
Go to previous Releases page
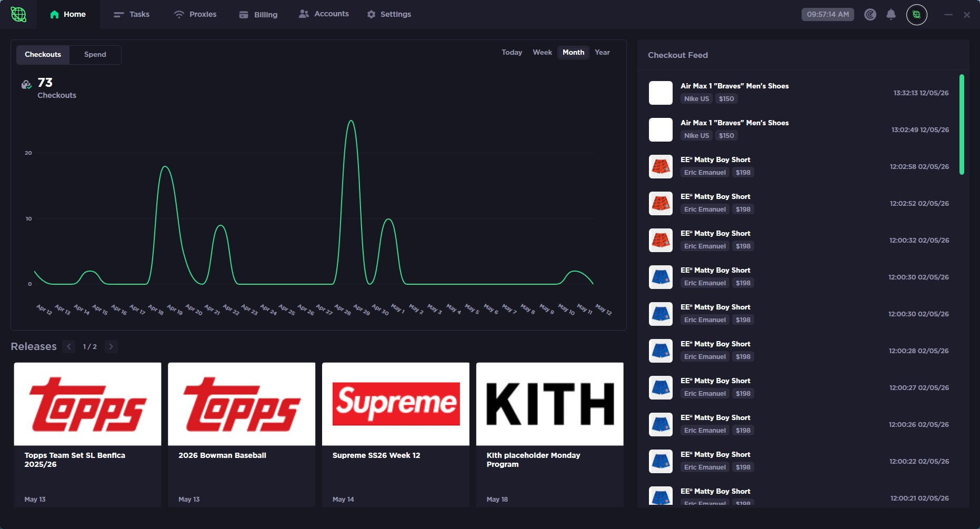pyautogui.click(x=69, y=346)
